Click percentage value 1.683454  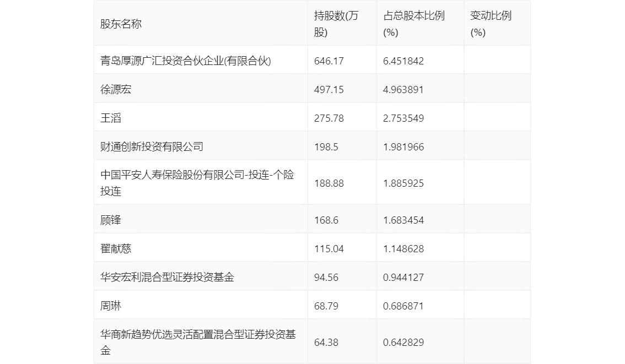tap(403, 220)
